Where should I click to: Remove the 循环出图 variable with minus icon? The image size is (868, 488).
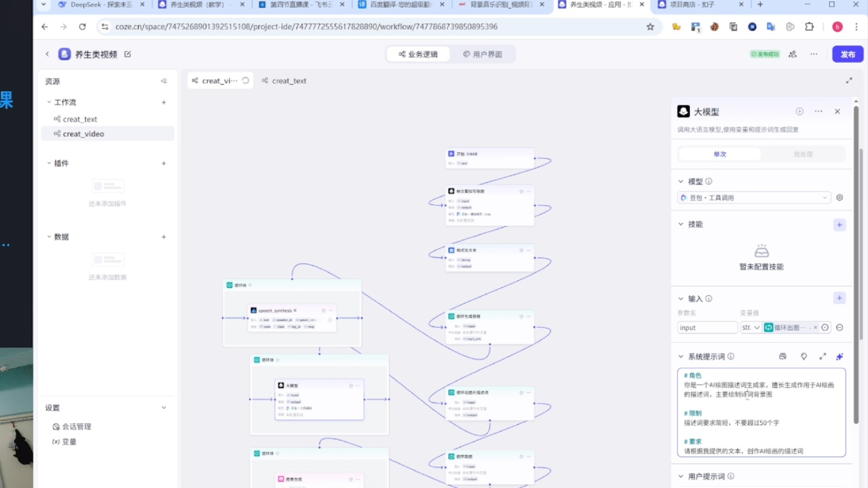[840, 328]
